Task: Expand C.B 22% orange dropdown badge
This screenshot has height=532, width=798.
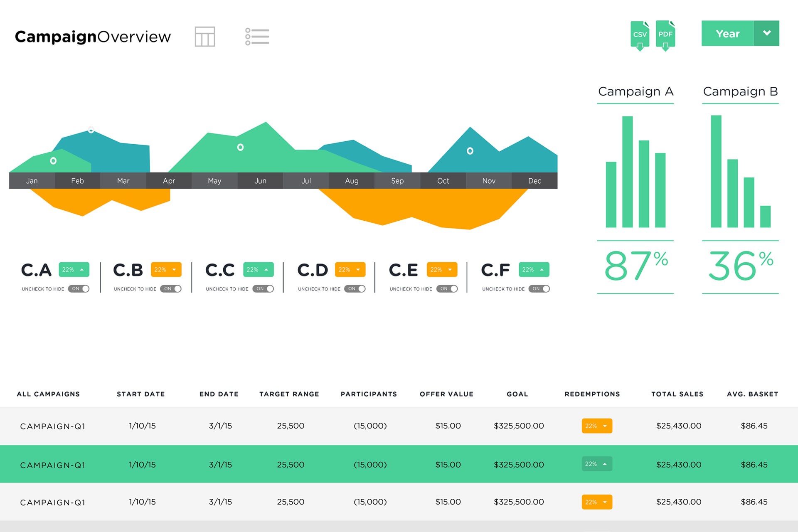Action: 166,270
